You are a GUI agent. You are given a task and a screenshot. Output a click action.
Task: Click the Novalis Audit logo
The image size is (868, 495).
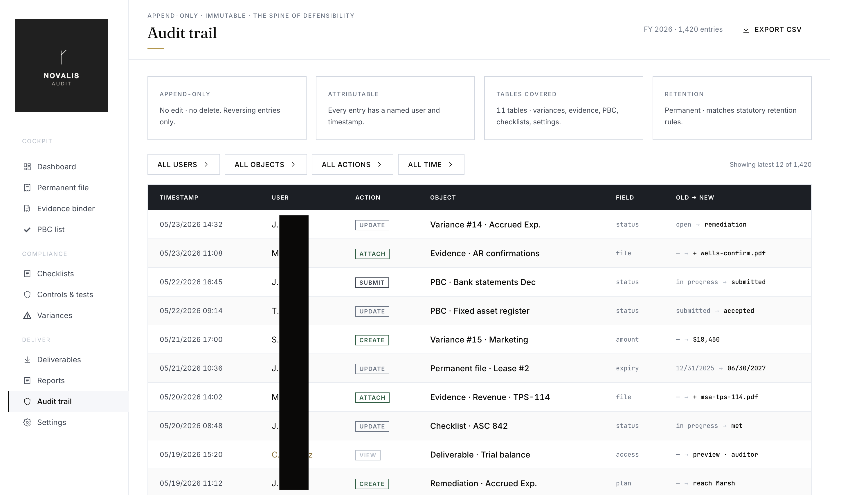click(x=61, y=66)
